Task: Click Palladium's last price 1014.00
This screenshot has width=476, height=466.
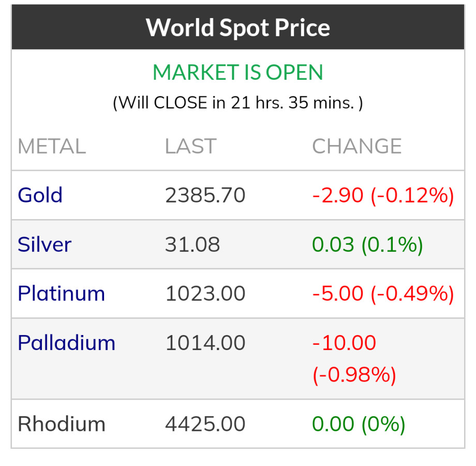Action: point(205,343)
